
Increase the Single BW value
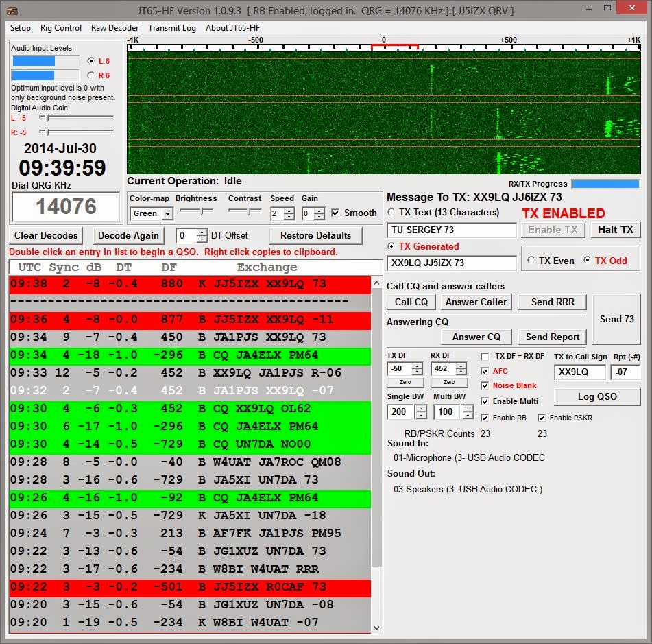[x=421, y=409]
